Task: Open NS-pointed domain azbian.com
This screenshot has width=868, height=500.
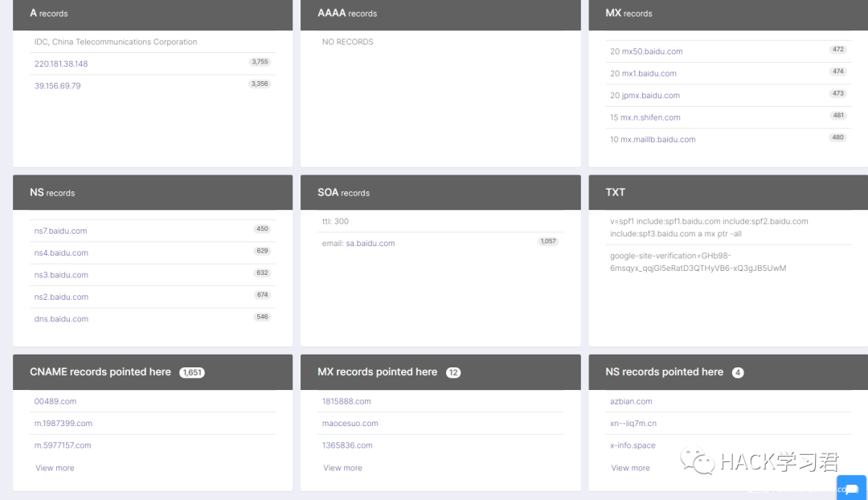Action: [x=631, y=401]
